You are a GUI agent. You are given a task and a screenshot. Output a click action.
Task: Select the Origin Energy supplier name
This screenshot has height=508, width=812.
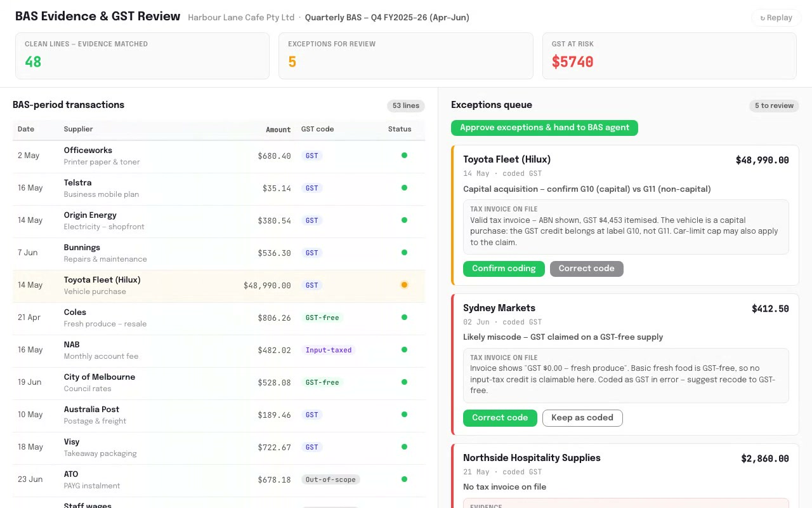point(90,215)
